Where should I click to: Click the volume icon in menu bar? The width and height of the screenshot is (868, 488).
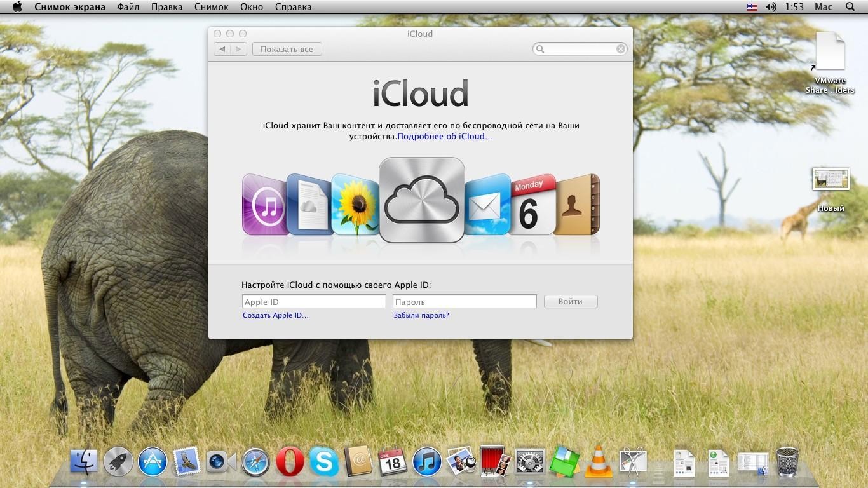point(771,7)
